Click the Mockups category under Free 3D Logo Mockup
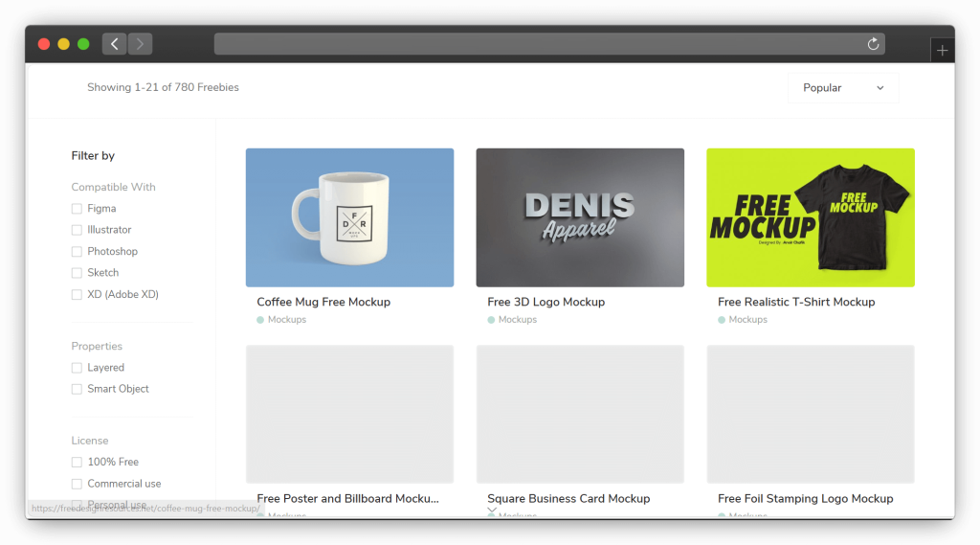 [517, 320]
